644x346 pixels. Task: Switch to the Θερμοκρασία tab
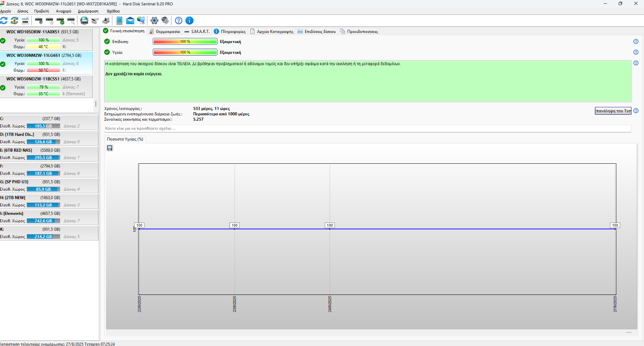pos(165,31)
